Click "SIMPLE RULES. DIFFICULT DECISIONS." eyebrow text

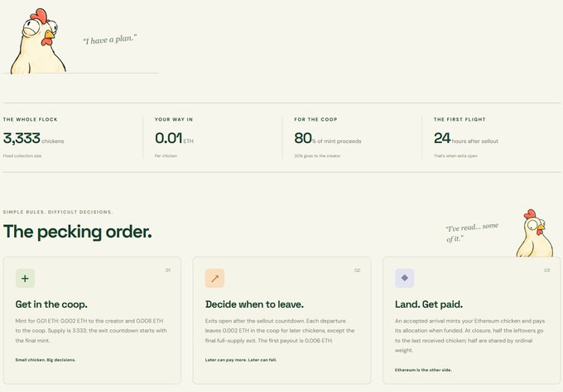click(x=58, y=212)
